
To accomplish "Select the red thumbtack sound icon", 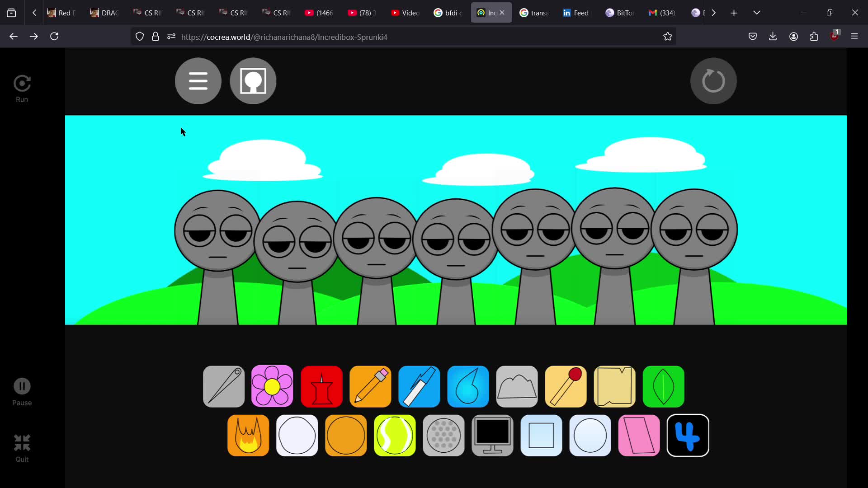I will coord(321,386).
